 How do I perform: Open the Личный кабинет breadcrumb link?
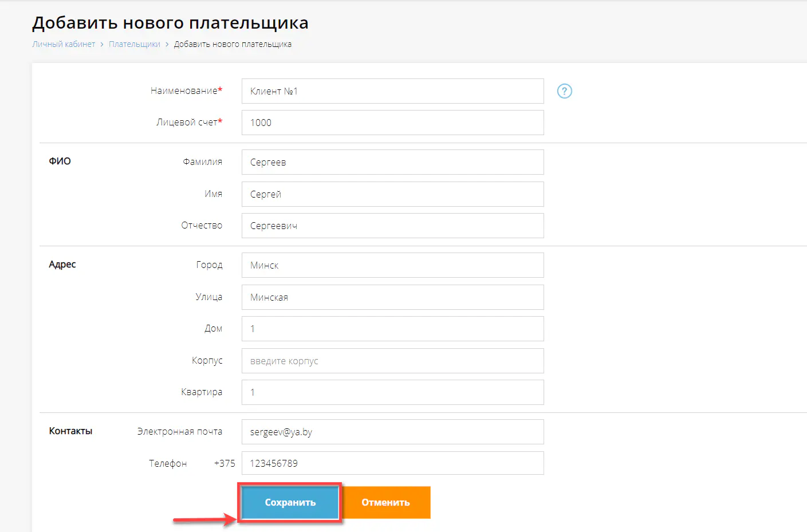[x=64, y=44]
